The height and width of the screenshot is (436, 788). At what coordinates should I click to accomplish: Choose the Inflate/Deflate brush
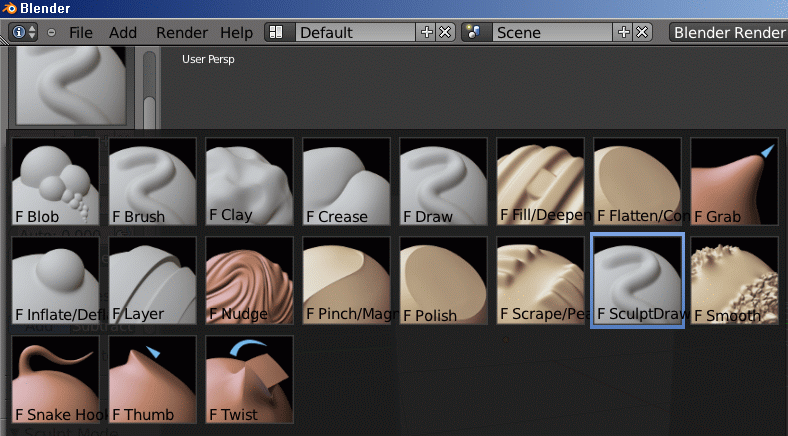tap(55, 281)
